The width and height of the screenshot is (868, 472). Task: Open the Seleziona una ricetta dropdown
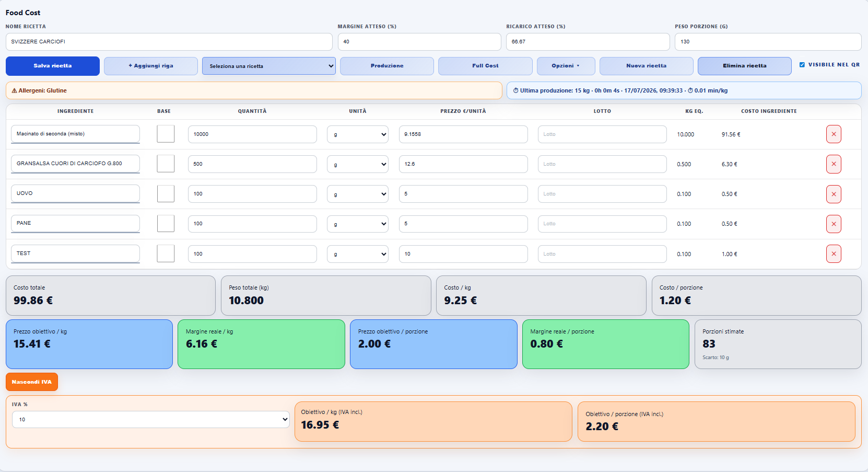(269, 66)
